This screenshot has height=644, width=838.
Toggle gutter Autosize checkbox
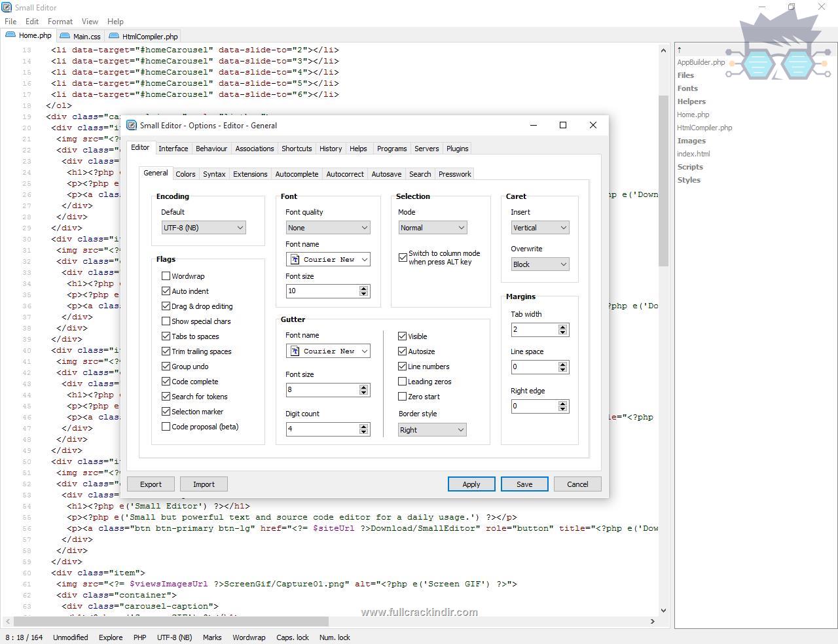tap(402, 351)
